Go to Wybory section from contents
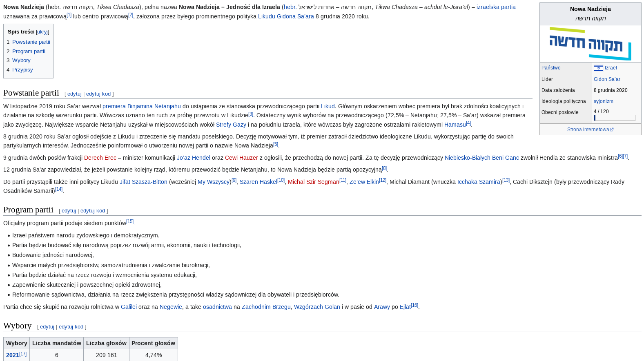The image size is (644, 364). (x=21, y=60)
